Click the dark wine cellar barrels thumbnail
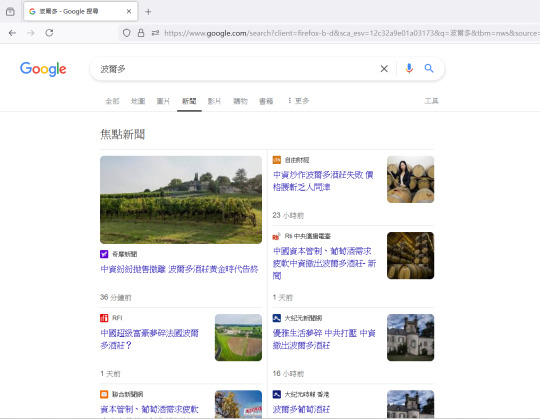540x419 pixels. coord(411,255)
